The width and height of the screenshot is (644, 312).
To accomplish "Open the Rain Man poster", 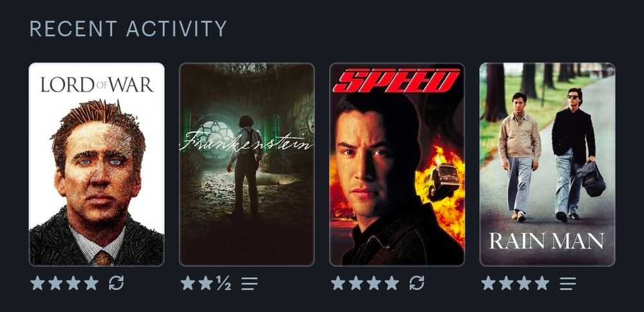I will tap(547, 164).
